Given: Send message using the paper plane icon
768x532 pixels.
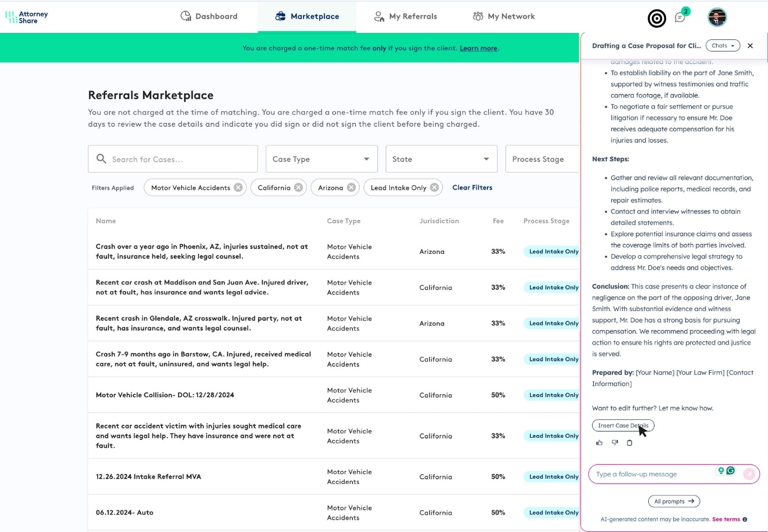Looking at the screenshot, I should click(749, 474).
